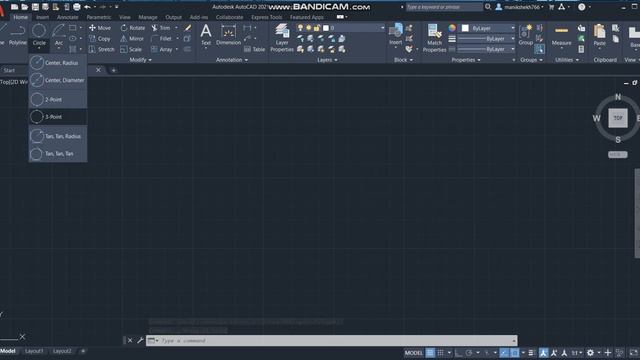Click Match Properties tool
640x360 pixels.
[x=434, y=38]
